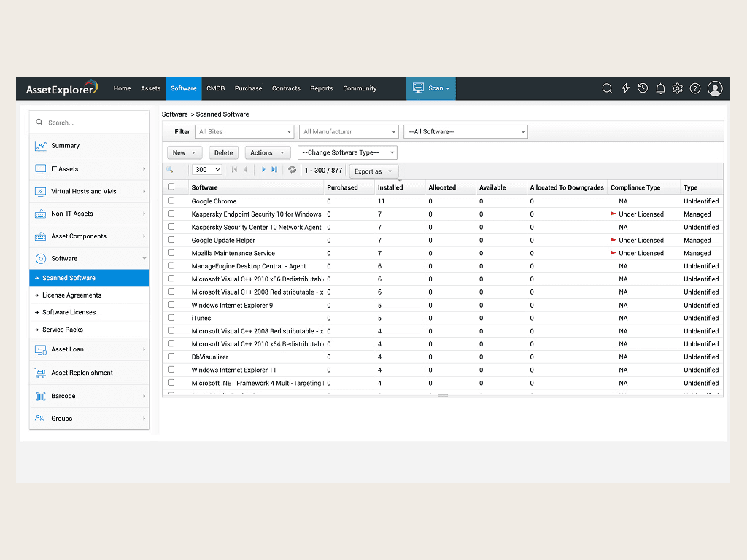Open the Purchase tab
Image resolution: width=747 pixels, height=560 pixels.
click(248, 88)
